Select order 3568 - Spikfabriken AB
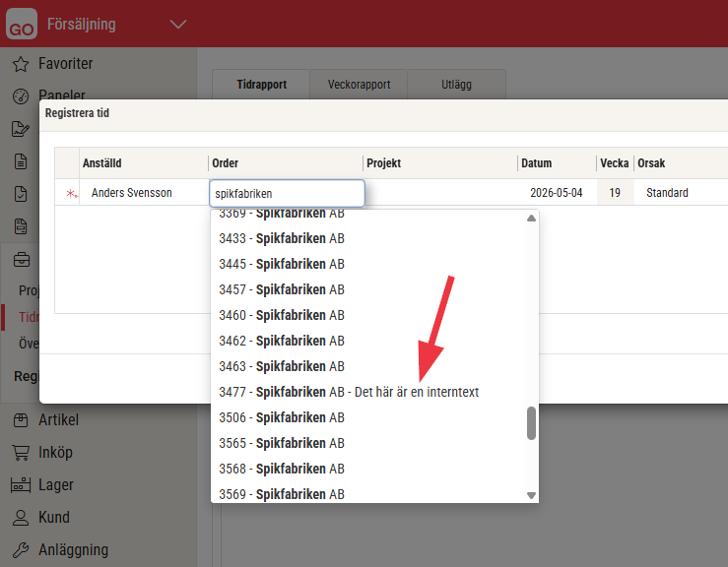 (x=367, y=469)
